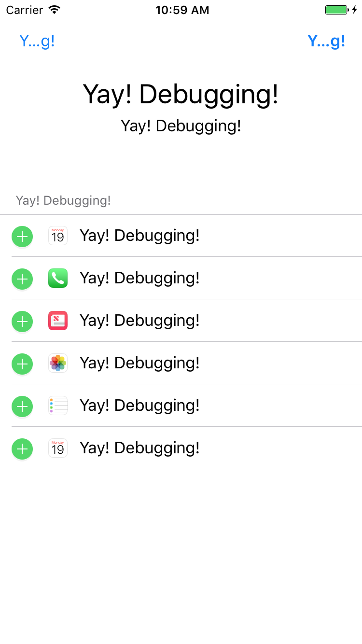
Task: Open the red News app icon
Action: pyautogui.click(x=57, y=321)
